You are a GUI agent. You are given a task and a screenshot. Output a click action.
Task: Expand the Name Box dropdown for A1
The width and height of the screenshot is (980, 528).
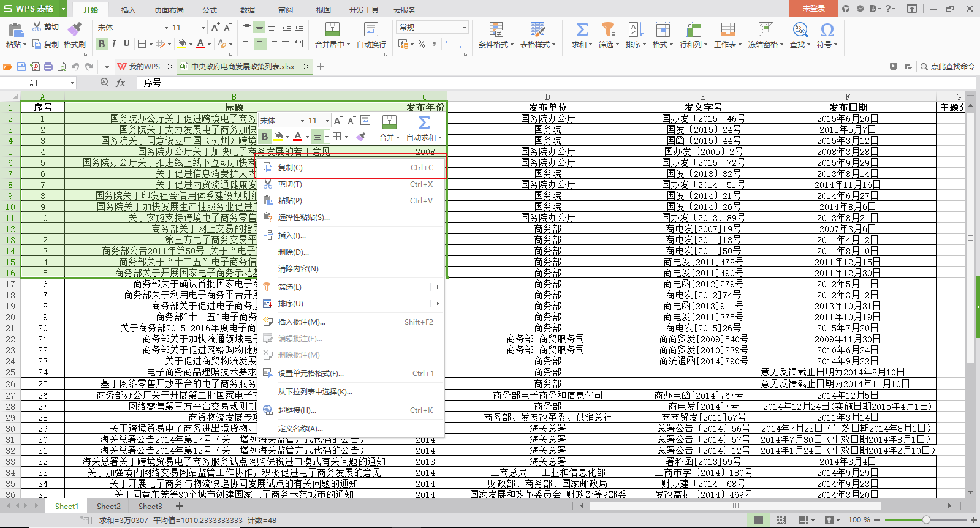click(72, 83)
